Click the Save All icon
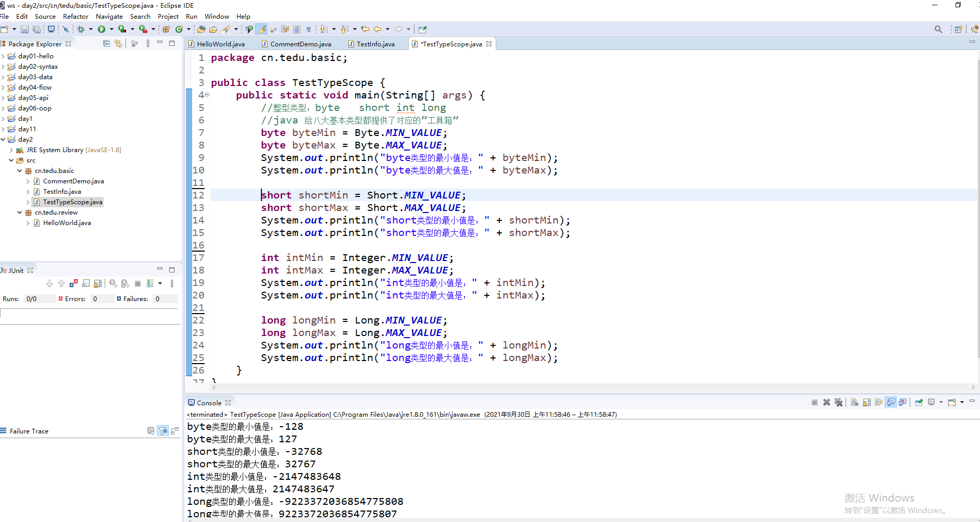980x522 pixels. click(x=36, y=30)
